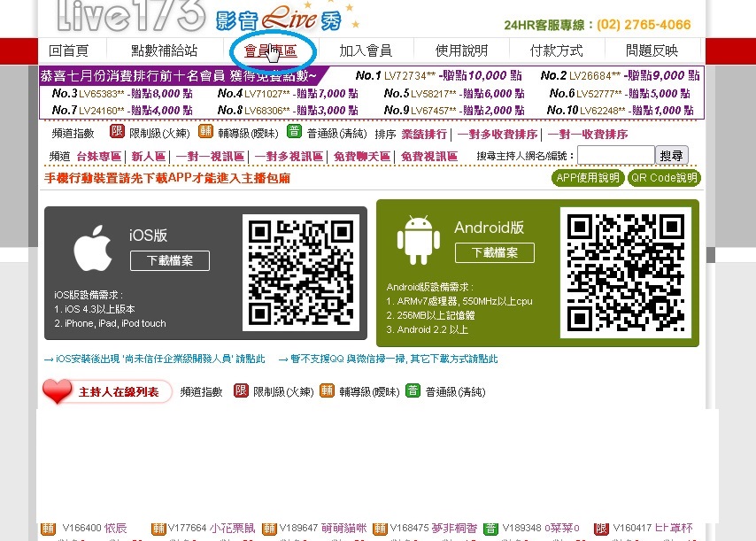Open the 免費視訊區 channel
The image size is (756, 541).
[429, 156]
